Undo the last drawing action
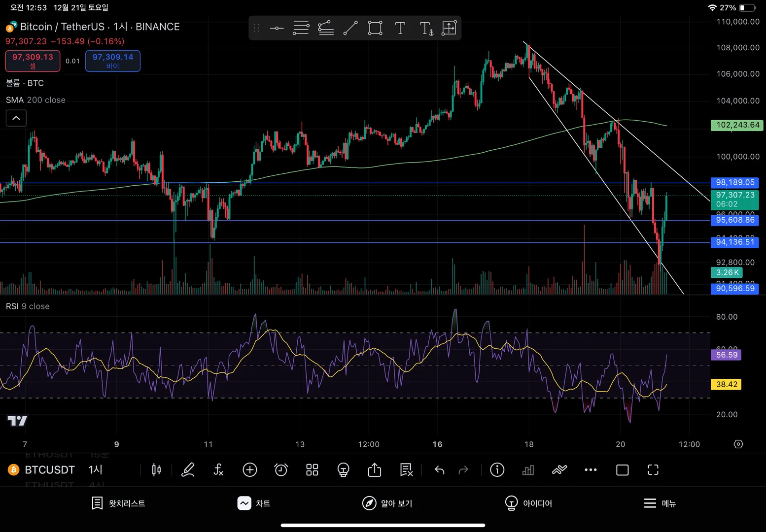766x532 pixels. click(440, 470)
